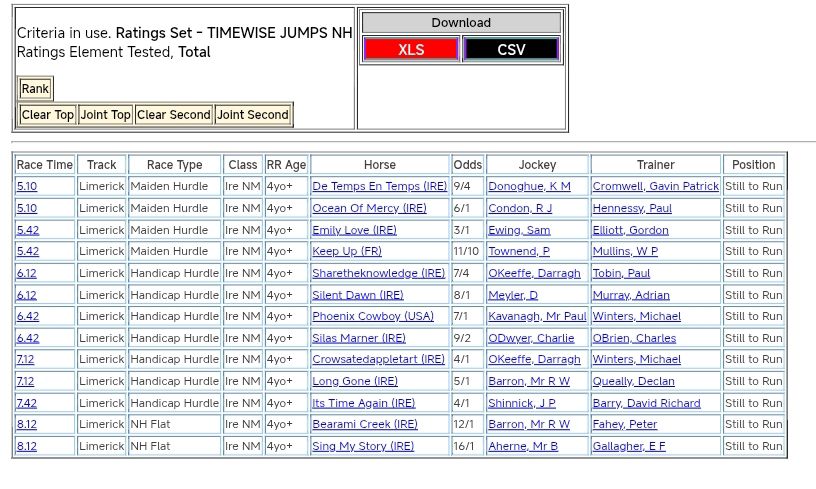Image resolution: width=816 pixels, height=489 pixels.
Task: Open the 7.42 race time link
Action: [27, 404]
